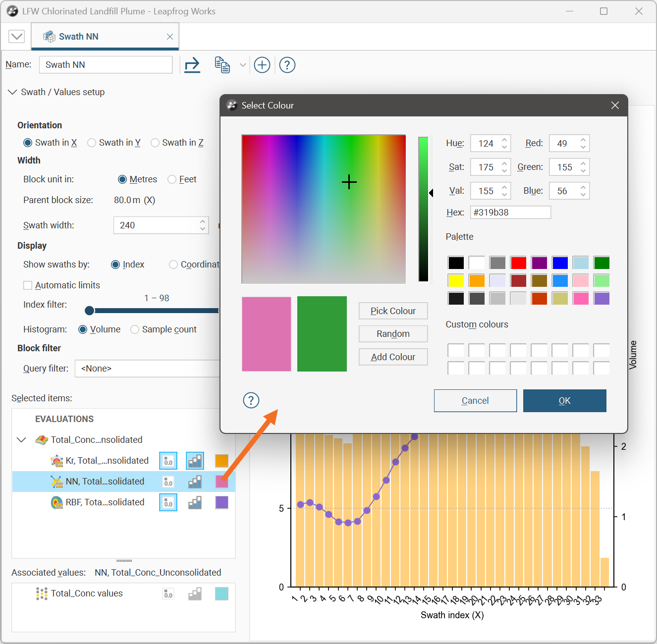Select the Swath NN tab
This screenshot has height=644, width=657.
coord(78,37)
